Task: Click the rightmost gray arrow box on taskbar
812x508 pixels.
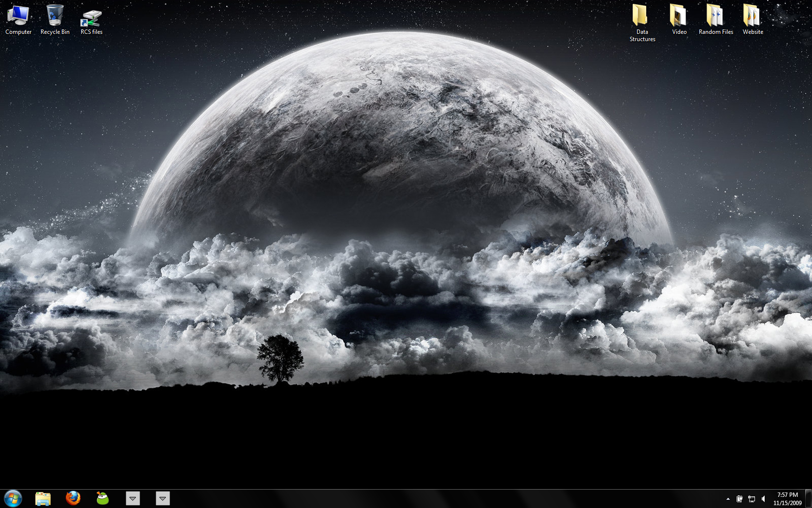Action: 163,498
